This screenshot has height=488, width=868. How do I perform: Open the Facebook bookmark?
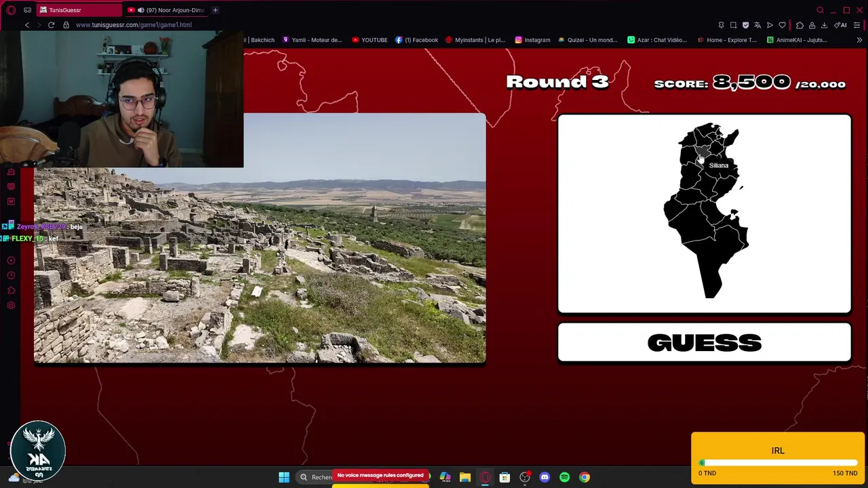point(416,40)
